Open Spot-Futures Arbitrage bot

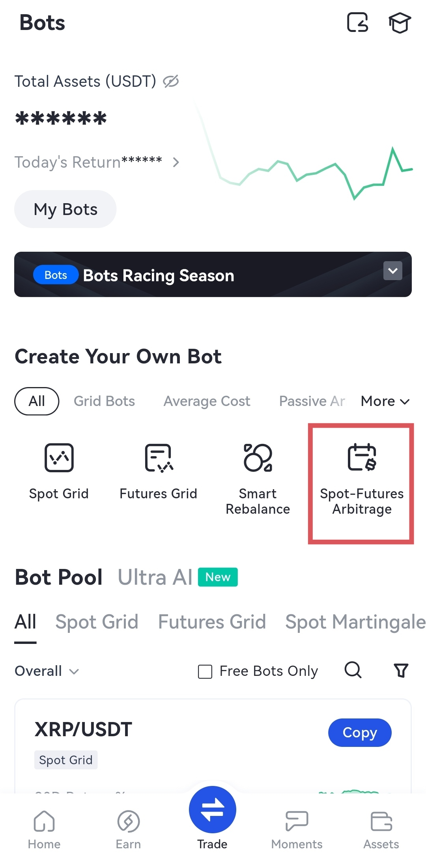pyautogui.click(x=362, y=458)
